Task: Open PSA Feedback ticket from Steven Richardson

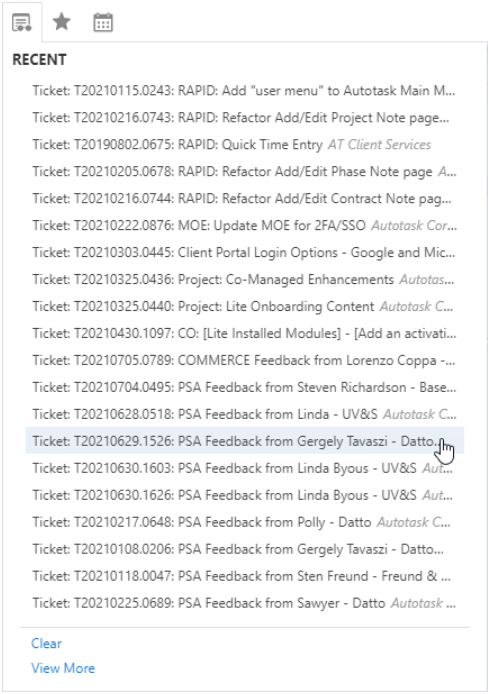Action: [x=244, y=388]
